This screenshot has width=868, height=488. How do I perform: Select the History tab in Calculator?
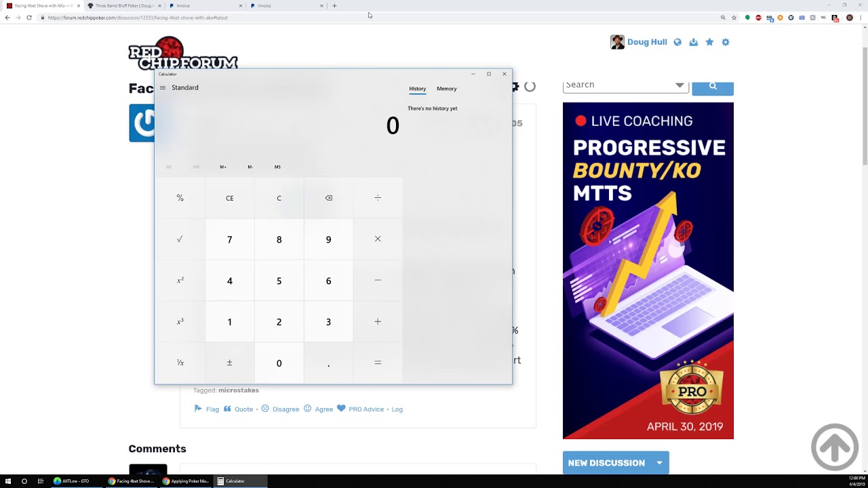418,89
